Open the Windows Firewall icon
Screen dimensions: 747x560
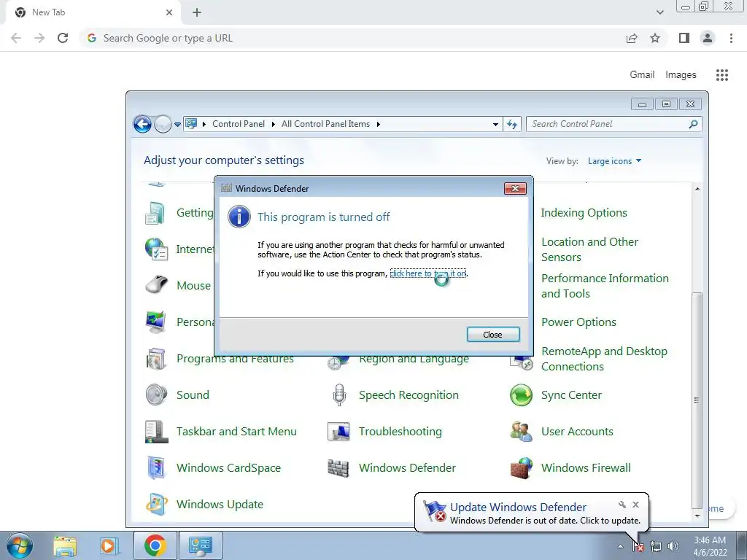(x=521, y=467)
